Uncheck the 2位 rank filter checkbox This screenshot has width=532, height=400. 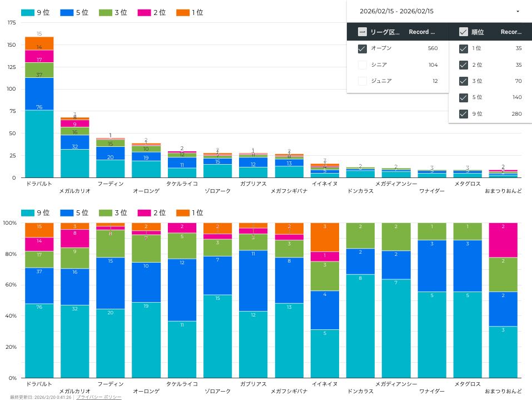coord(463,65)
